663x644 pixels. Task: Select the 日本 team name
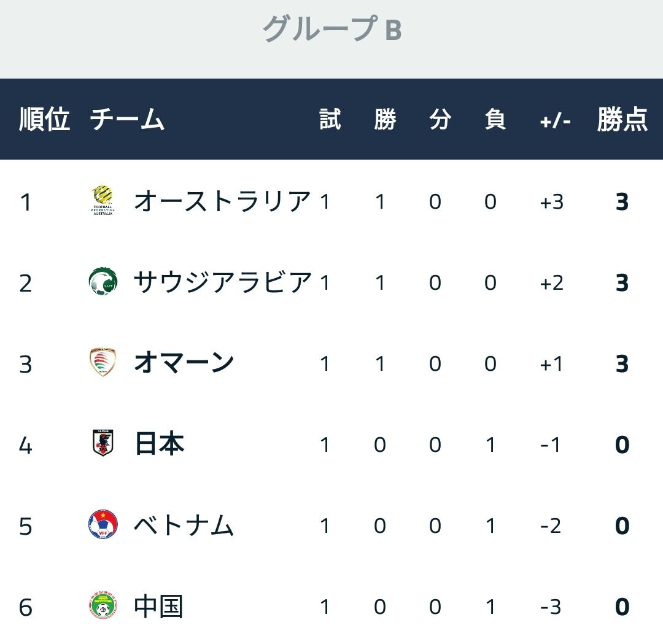(x=159, y=444)
